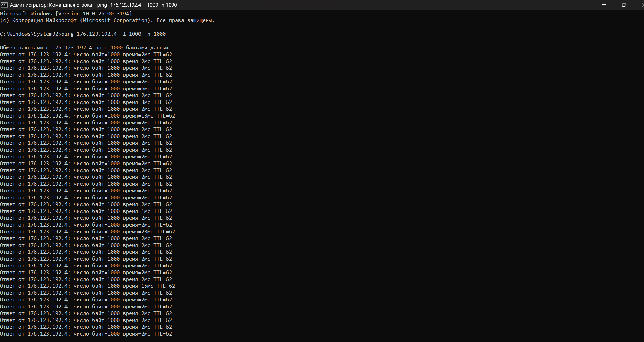This screenshot has width=644, height=342.
Task: Click the 'Обмен пакетами с 176.123.192.4' line
Action: 86,48
